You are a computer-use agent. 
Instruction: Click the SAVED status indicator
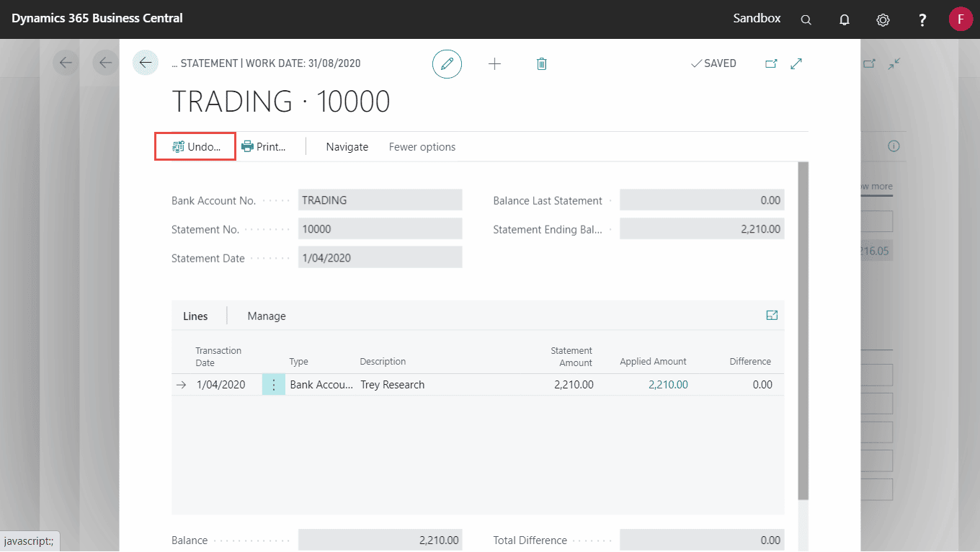click(x=713, y=63)
